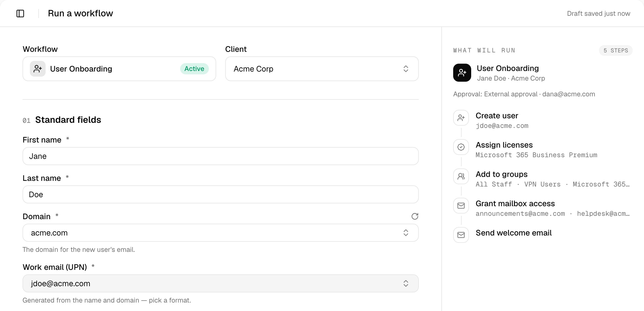The width and height of the screenshot is (644, 311).
Task: Click the Grant mailbox access step title
Action: [x=515, y=204]
